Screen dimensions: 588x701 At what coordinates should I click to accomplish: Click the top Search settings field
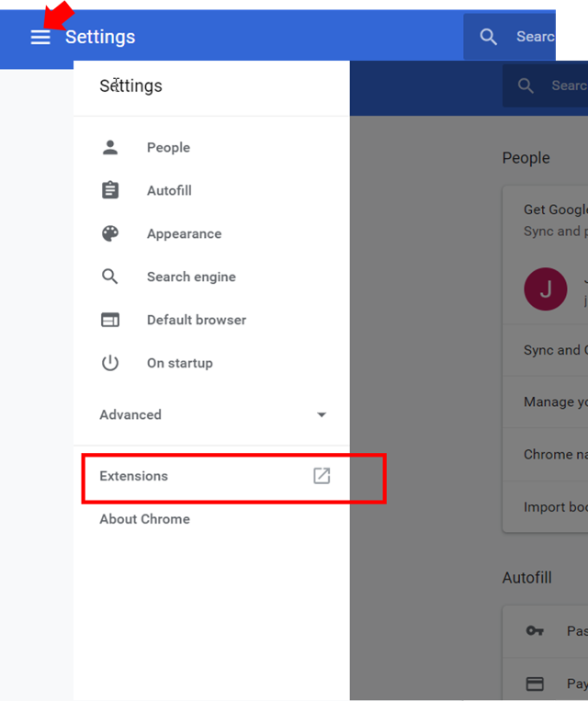(x=534, y=37)
